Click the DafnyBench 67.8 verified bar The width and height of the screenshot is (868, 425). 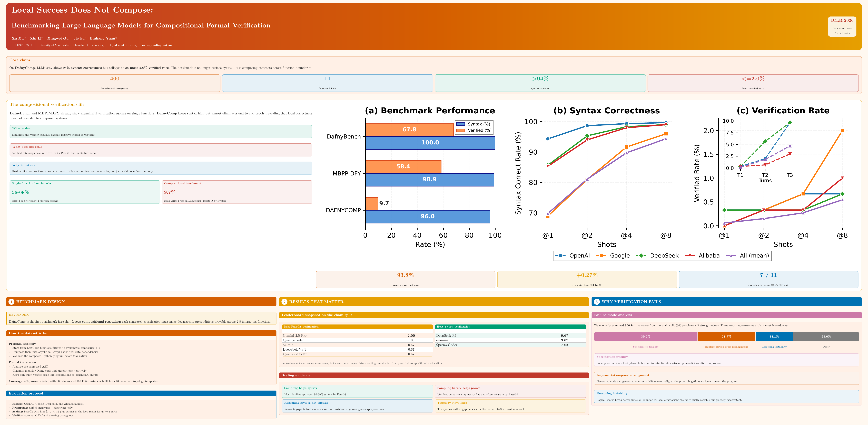[409, 129]
